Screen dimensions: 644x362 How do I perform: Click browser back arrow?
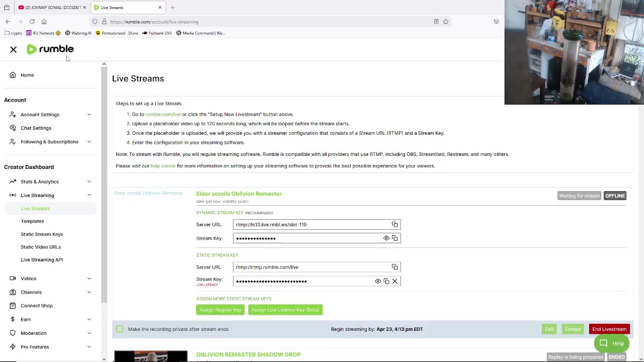(x=8, y=22)
